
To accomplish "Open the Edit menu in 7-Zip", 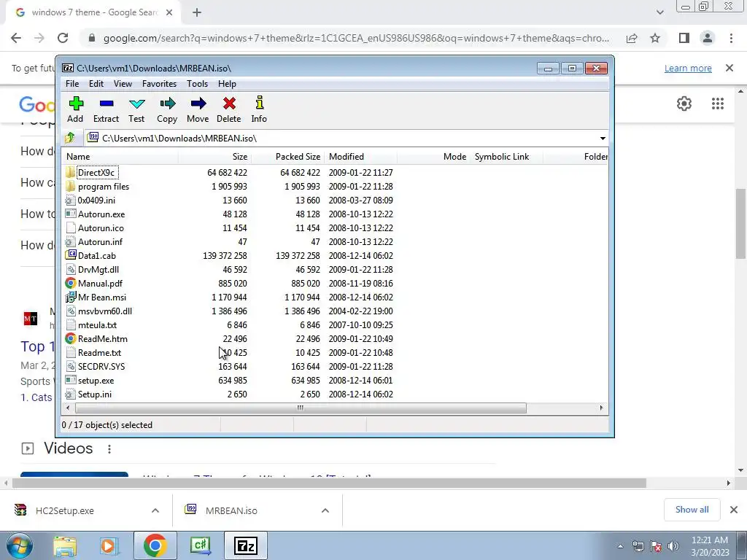I will coord(96,84).
